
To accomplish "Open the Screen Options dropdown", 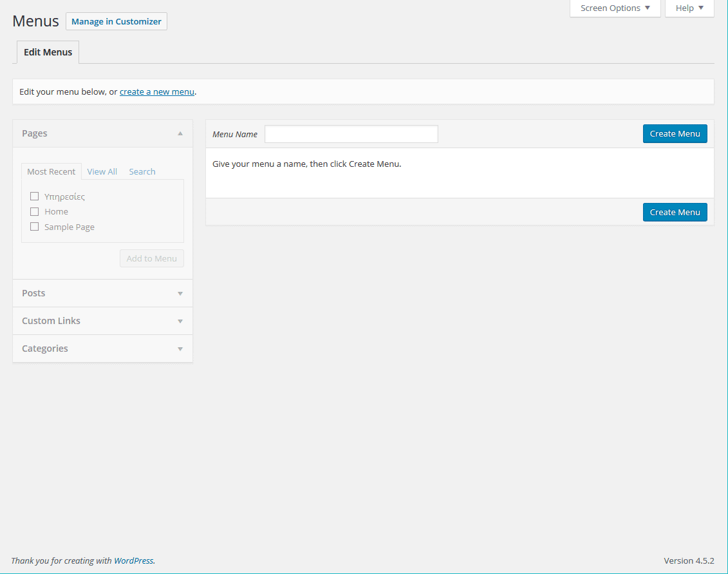I will tap(615, 8).
